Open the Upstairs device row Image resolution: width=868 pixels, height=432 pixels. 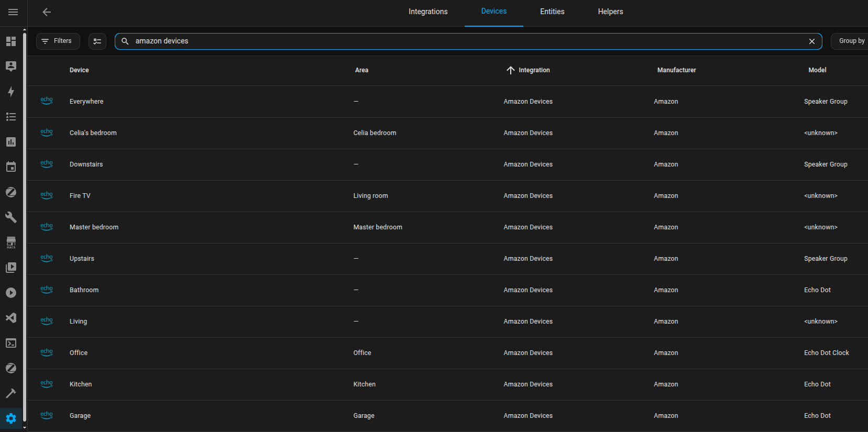pos(448,259)
